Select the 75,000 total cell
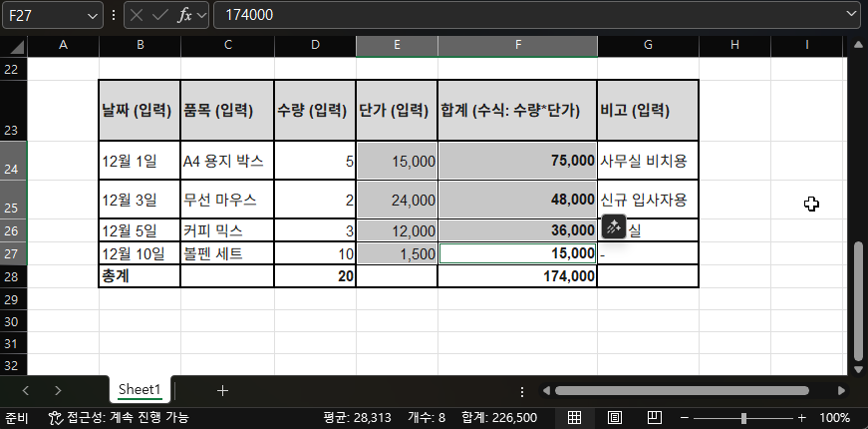868x429 pixels. point(517,161)
